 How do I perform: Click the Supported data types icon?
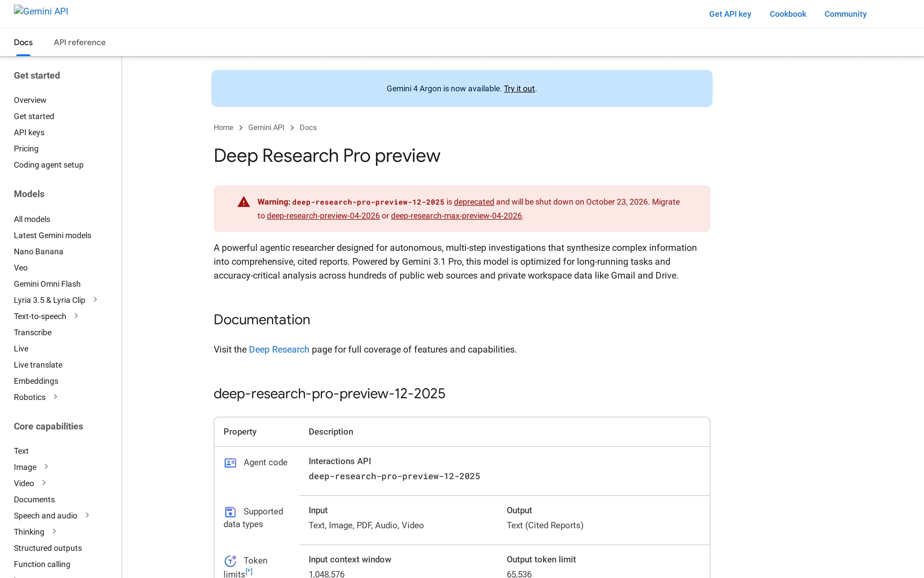[230, 512]
